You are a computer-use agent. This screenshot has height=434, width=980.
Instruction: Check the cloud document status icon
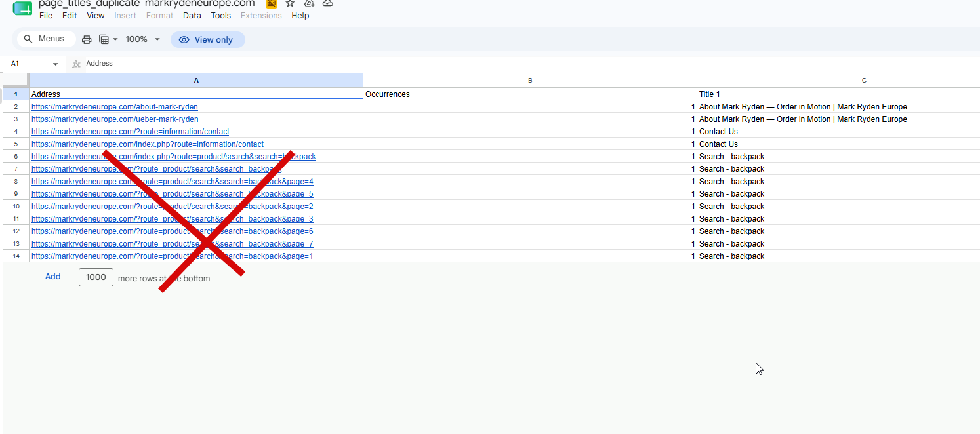tap(328, 3)
